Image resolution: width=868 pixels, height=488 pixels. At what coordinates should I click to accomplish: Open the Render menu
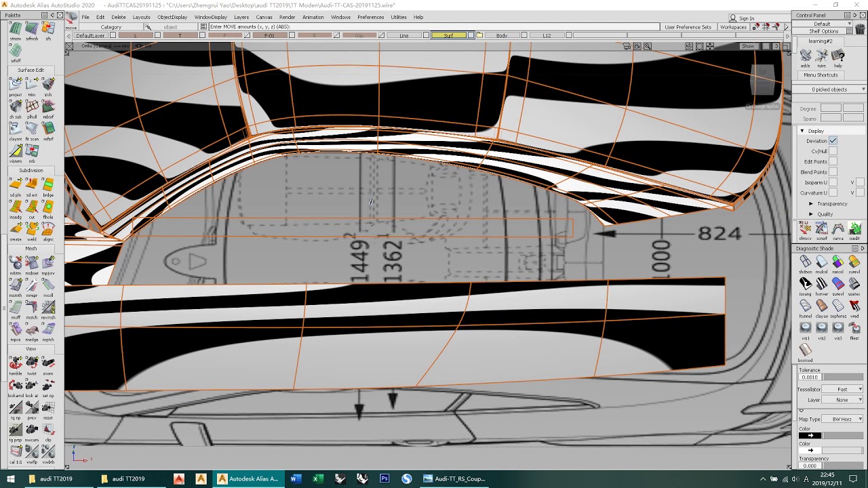point(287,17)
